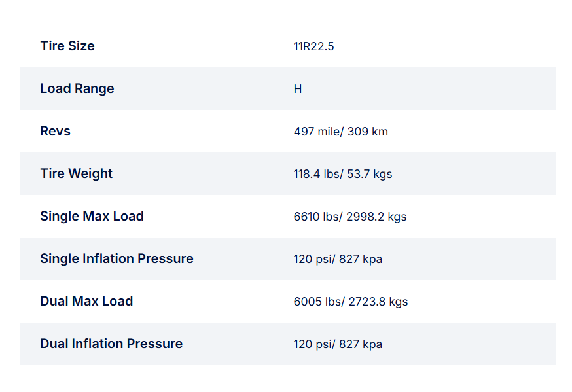Click the Dual Inflation Pressure value text
This screenshot has width=572, height=392.
pyautogui.click(x=338, y=344)
